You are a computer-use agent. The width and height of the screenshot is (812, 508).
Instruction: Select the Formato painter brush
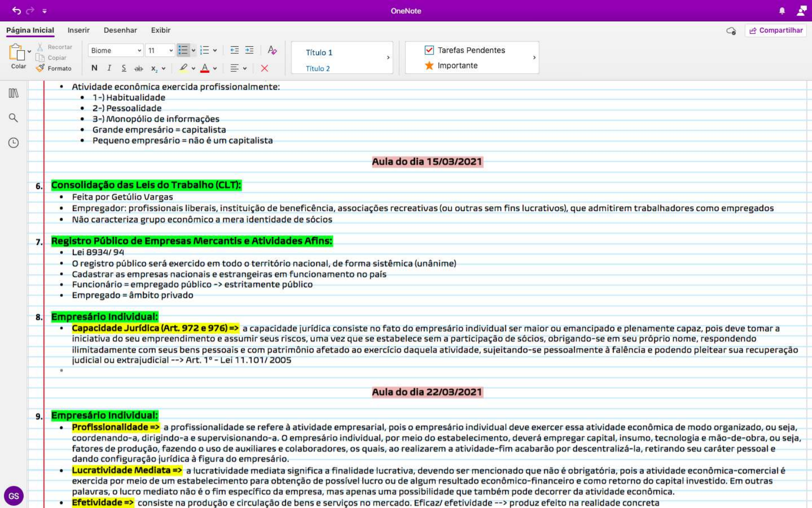54,68
